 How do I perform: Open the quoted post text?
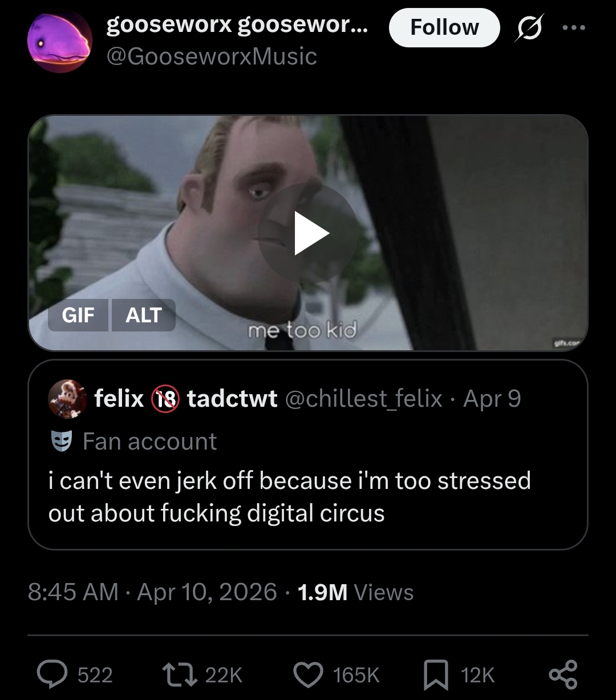pos(290,496)
